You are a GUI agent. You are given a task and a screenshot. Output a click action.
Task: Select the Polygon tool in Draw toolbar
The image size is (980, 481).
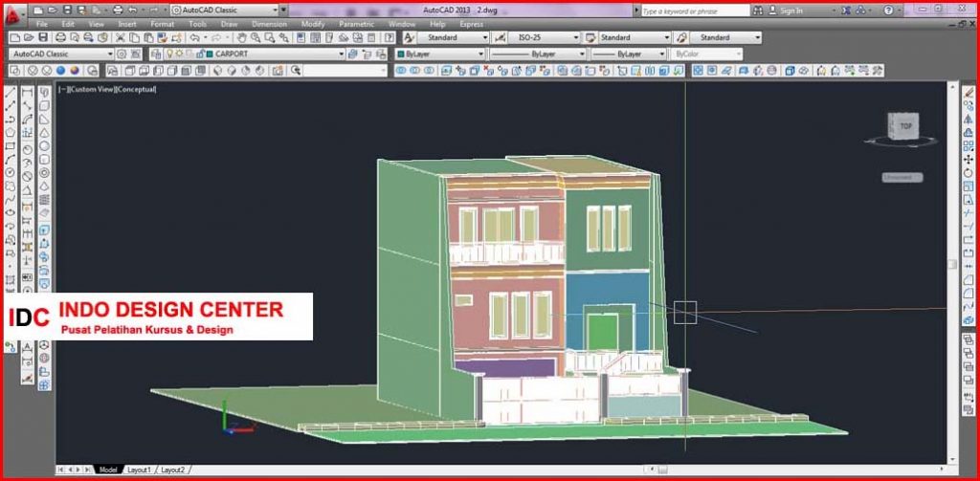point(10,132)
